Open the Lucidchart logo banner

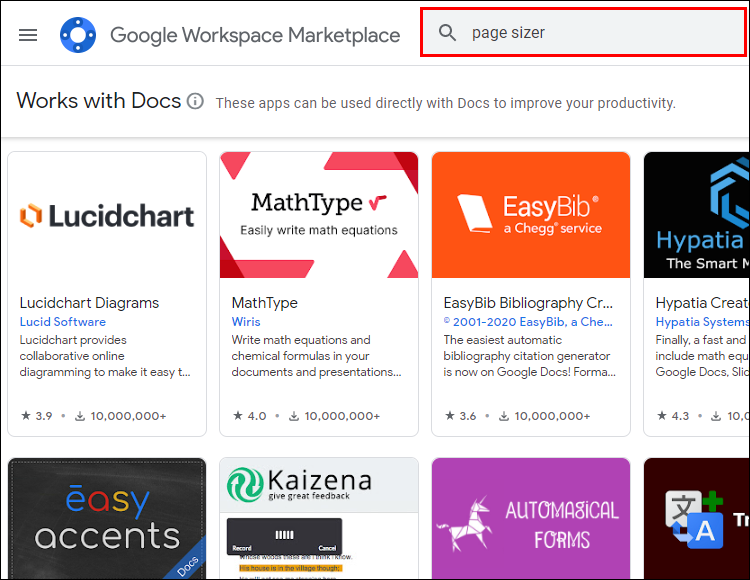coord(107,215)
